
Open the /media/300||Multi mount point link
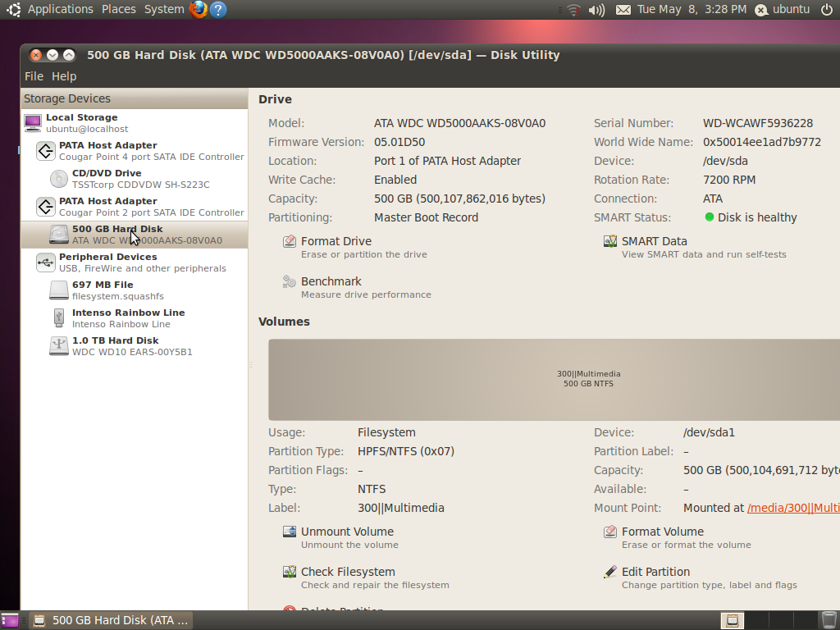tap(793, 508)
